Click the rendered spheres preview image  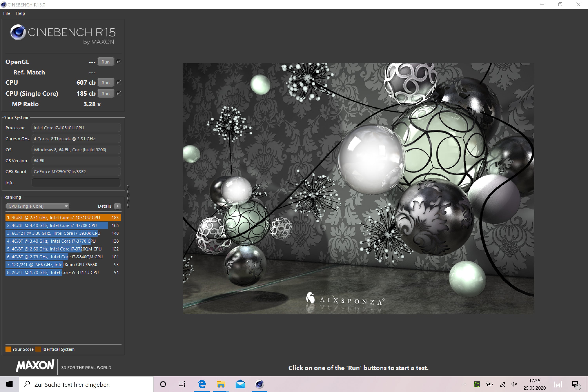coord(358,188)
